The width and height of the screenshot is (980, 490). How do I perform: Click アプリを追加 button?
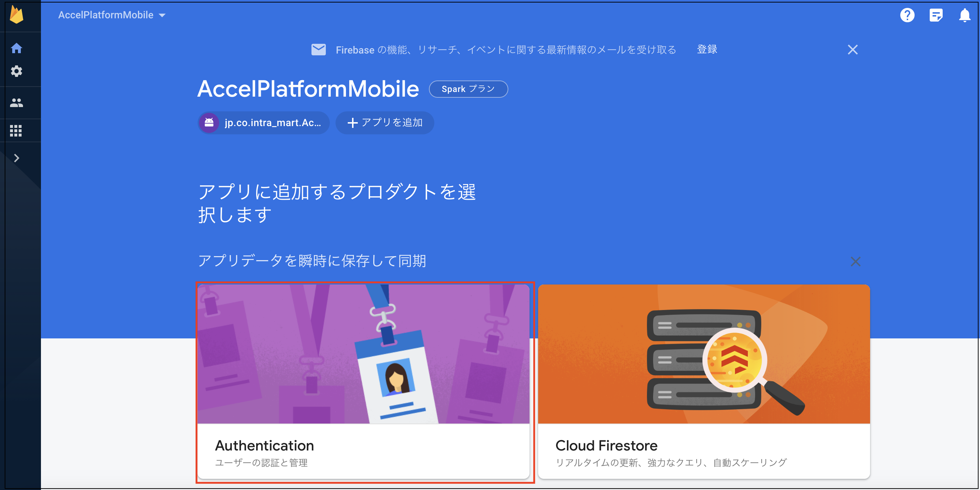[385, 122]
